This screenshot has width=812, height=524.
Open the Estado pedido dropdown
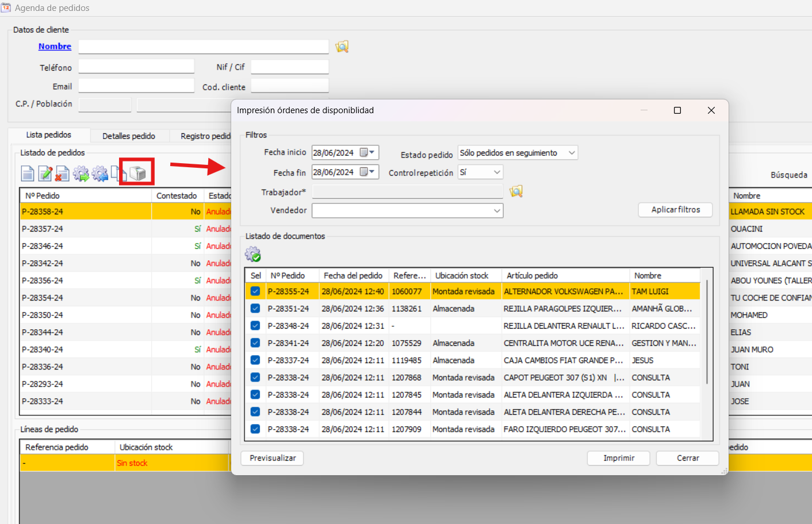(x=571, y=153)
